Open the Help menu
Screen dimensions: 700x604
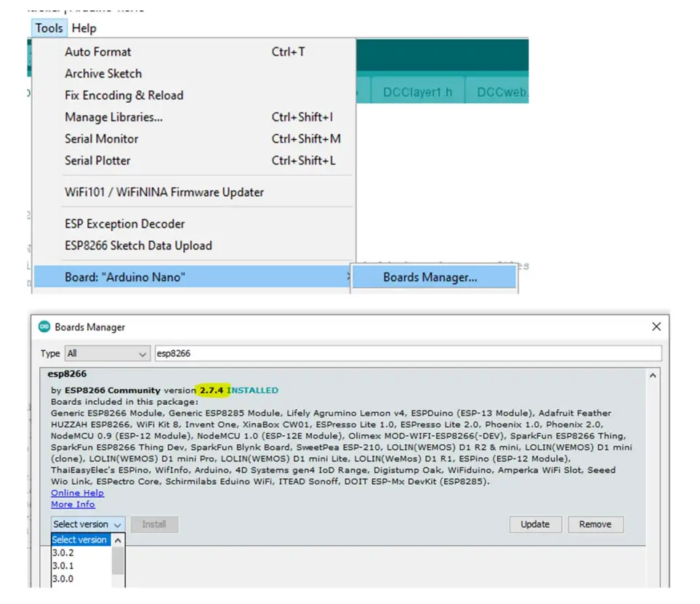tap(84, 28)
